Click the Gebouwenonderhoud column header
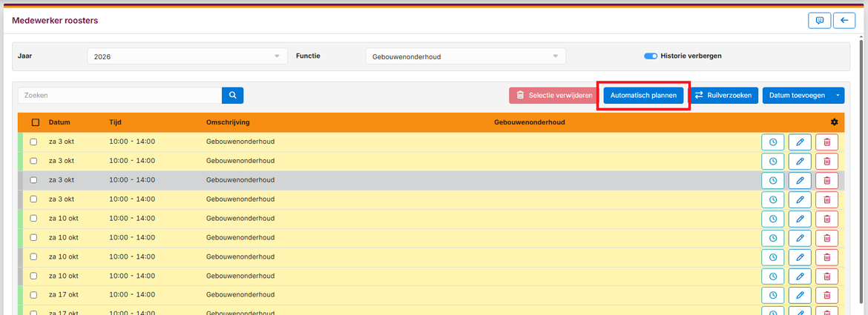 click(x=529, y=122)
